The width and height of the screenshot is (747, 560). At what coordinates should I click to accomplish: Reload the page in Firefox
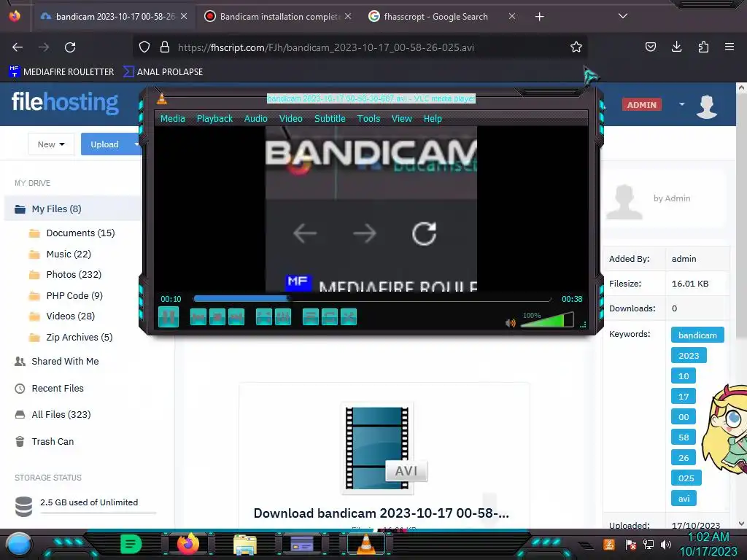pyautogui.click(x=70, y=47)
